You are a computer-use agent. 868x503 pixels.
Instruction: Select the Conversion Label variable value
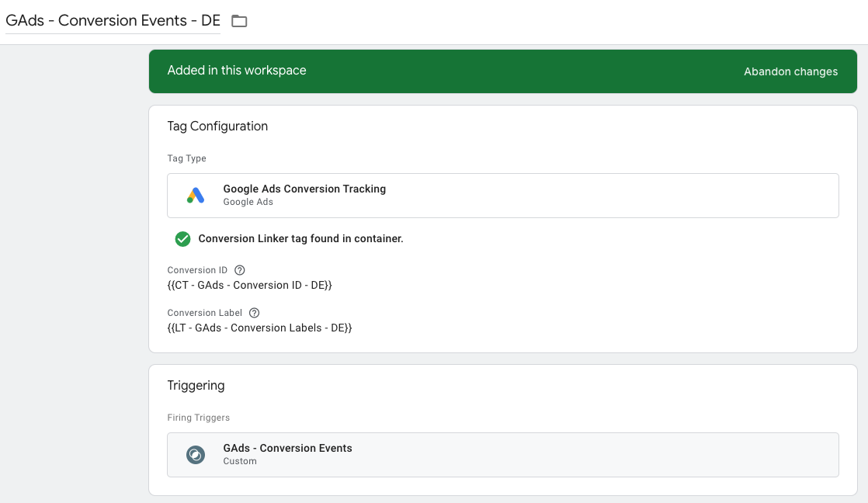pos(259,328)
